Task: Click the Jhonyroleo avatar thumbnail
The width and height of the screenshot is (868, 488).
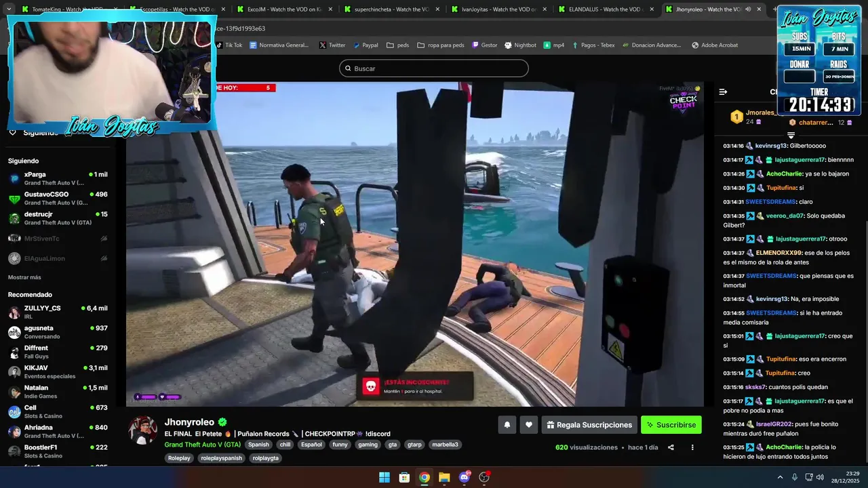Action: [142, 430]
